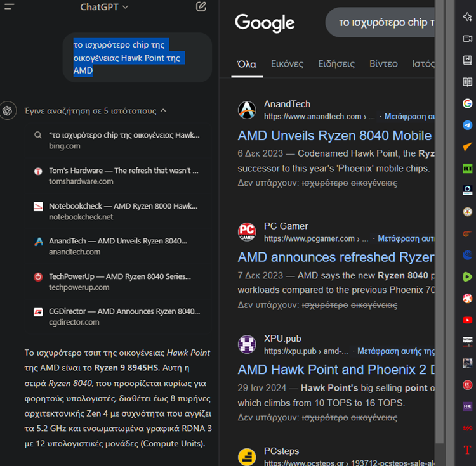The image size is (476, 466).
Task: Click the page vertical scrollbar
Action: (x=440, y=221)
